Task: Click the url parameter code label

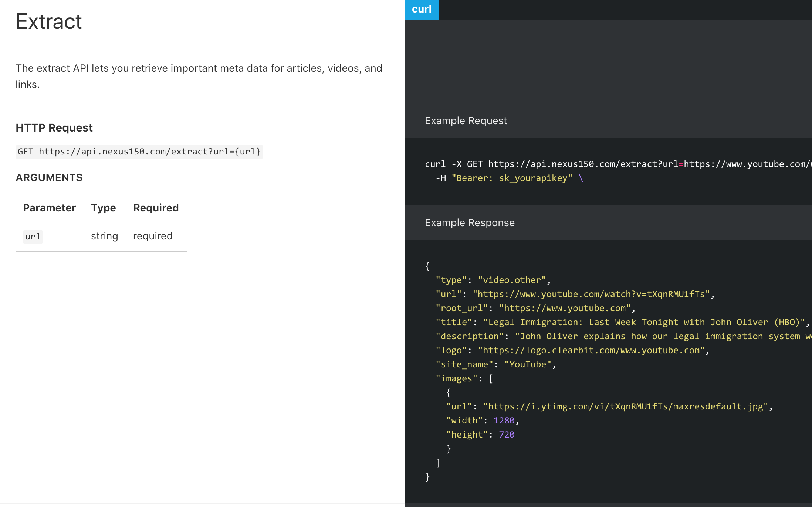Action: (x=33, y=237)
